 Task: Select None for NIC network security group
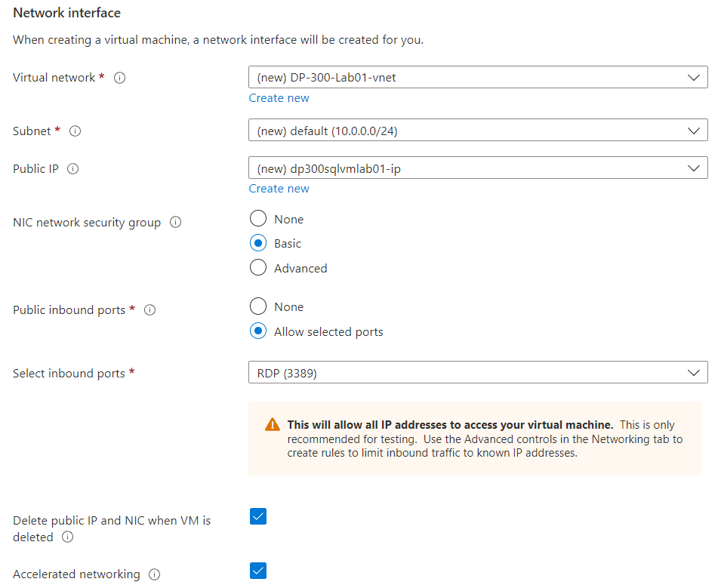click(x=258, y=219)
